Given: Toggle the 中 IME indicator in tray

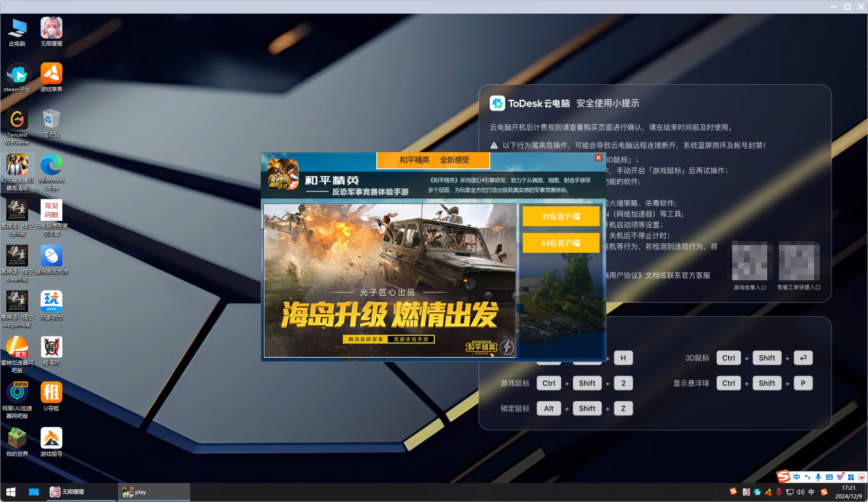Looking at the screenshot, I should point(811,492).
